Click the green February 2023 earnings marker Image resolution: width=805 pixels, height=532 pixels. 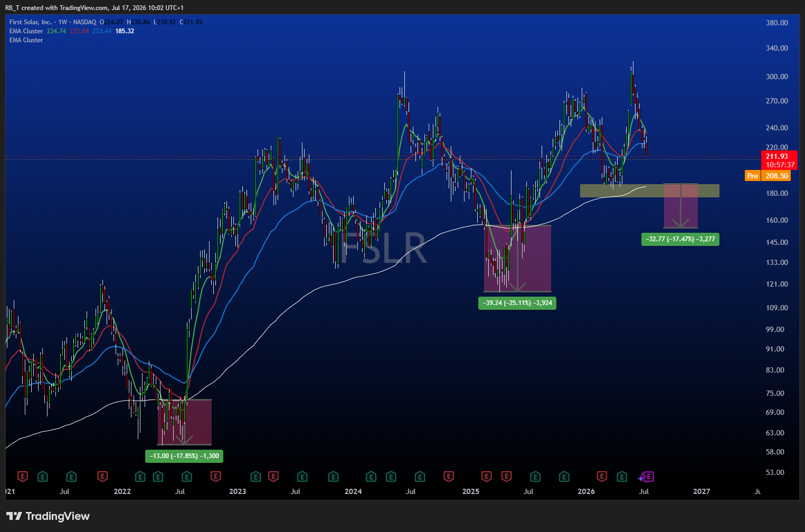click(255, 477)
